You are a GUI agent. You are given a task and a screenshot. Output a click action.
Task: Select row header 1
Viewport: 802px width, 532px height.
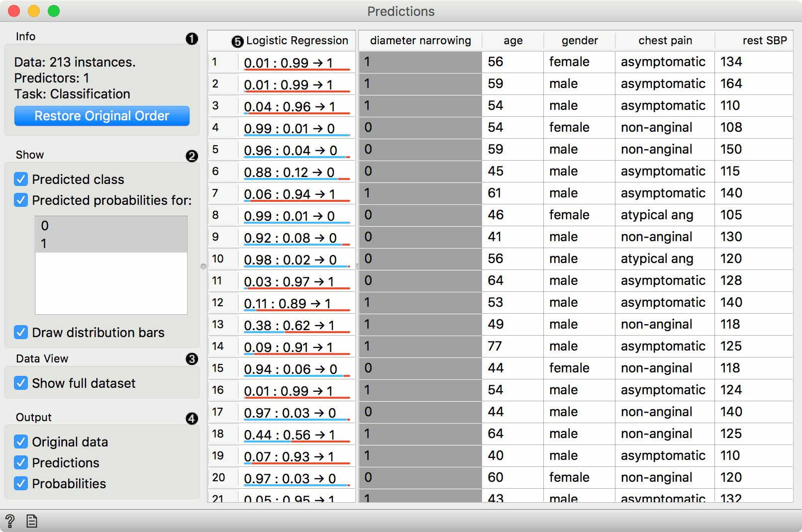223,62
